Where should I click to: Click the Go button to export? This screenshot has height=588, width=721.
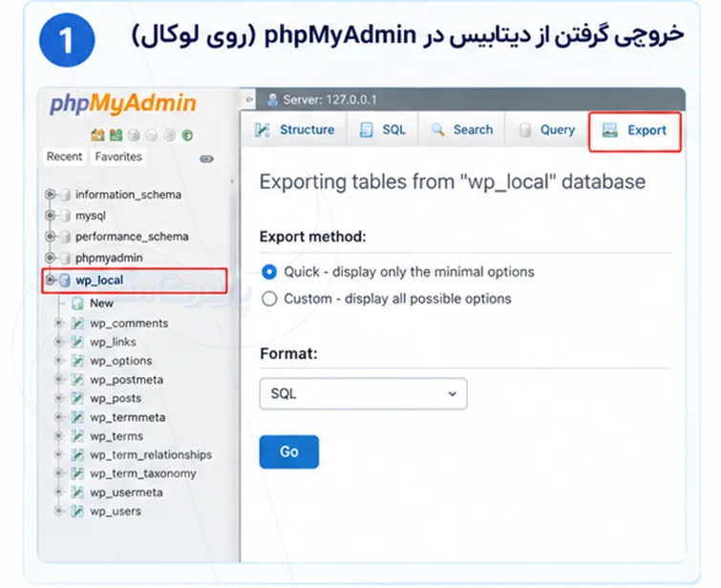tap(289, 451)
